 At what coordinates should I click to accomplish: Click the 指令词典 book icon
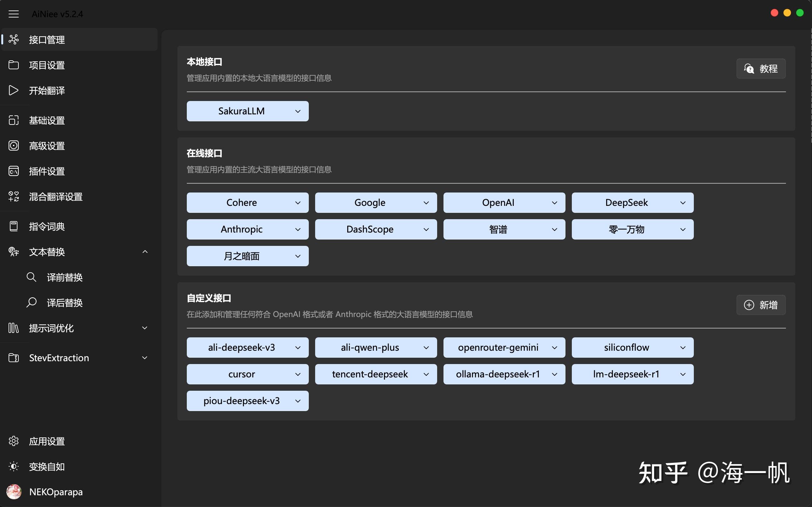tap(13, 226)
